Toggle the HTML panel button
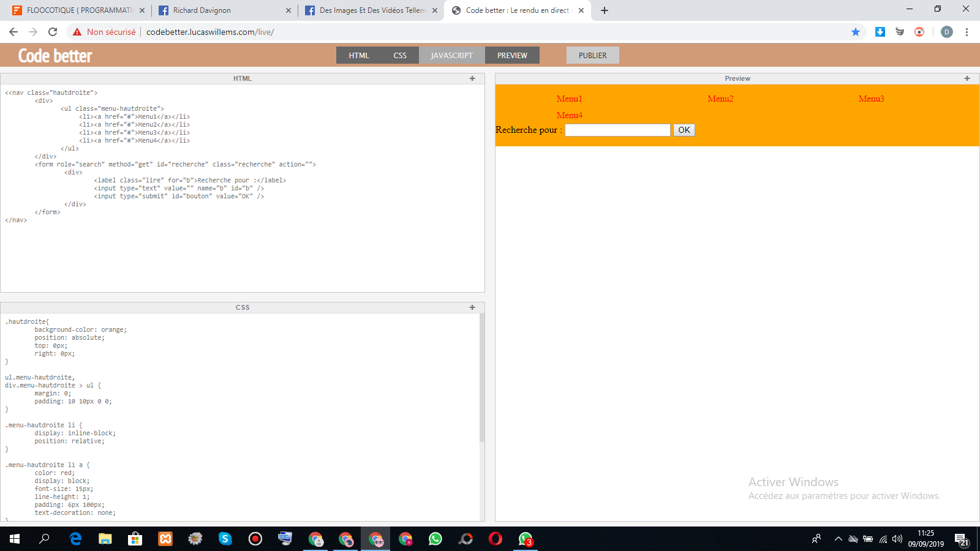 tap(359, 55)
